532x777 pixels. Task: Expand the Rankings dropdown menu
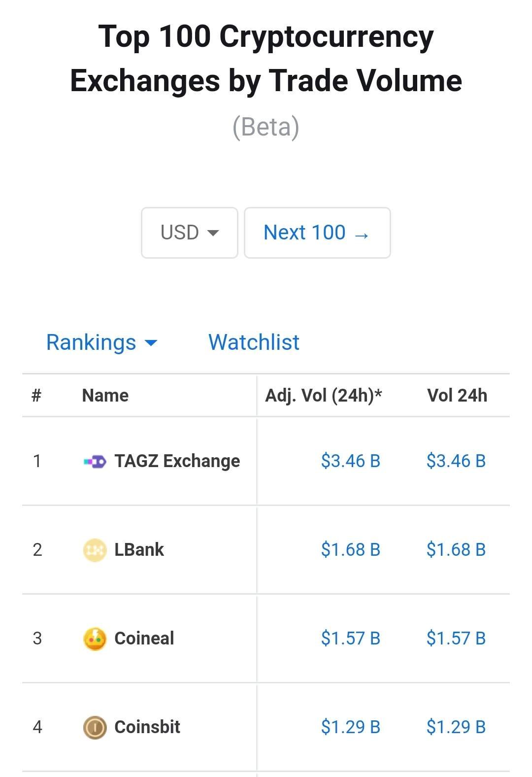(101, 342)
